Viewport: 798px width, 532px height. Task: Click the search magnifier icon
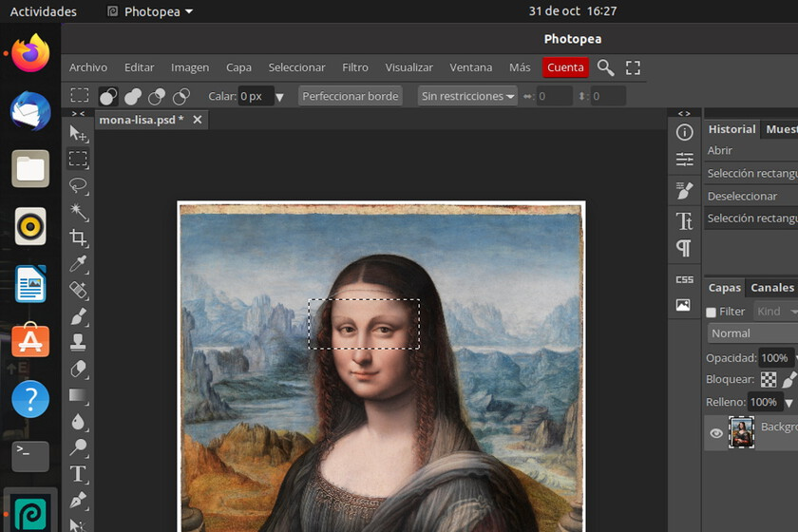605,67
